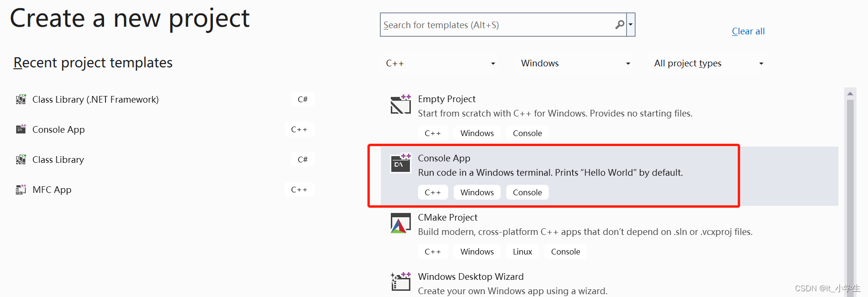Click the search magnifier icon

coord(619,24)
